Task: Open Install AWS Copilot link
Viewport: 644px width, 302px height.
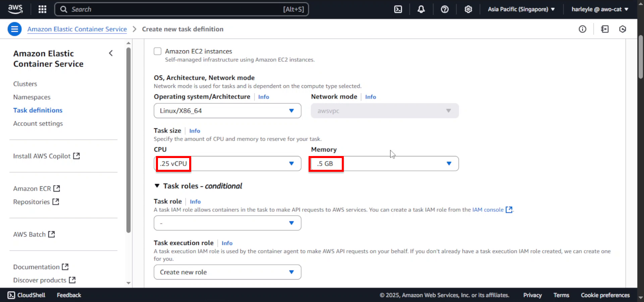Action: (46, 156)
